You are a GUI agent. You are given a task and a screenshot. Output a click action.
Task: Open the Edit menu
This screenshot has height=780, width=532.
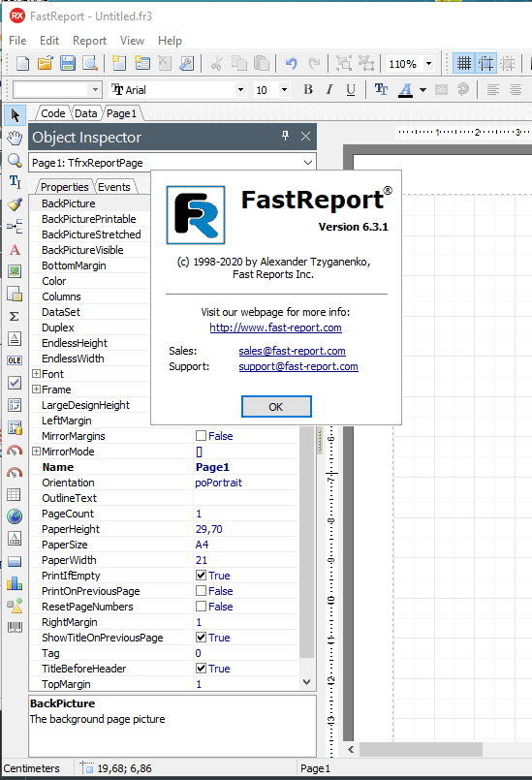click(49, 41)
